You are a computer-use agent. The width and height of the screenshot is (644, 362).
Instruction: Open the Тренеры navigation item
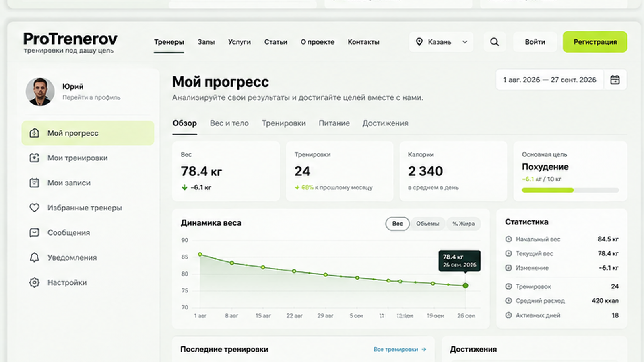(169, 42)
